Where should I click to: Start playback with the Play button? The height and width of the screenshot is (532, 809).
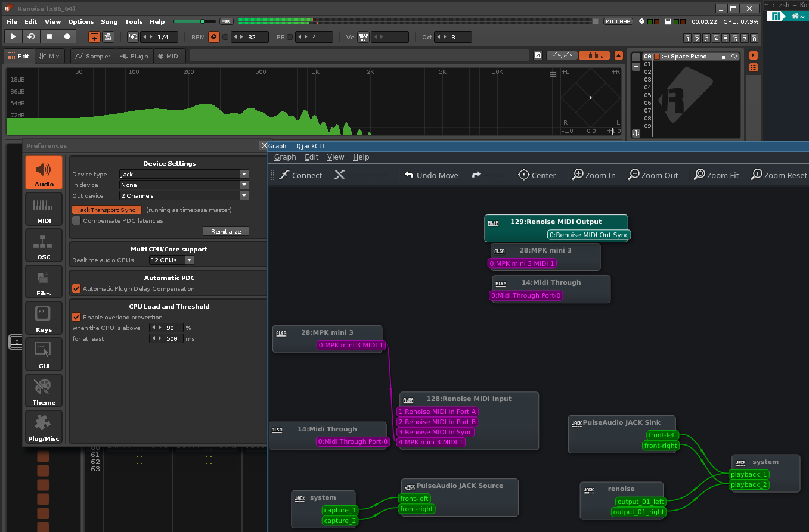pyautogui.click(x=13, y=37)
